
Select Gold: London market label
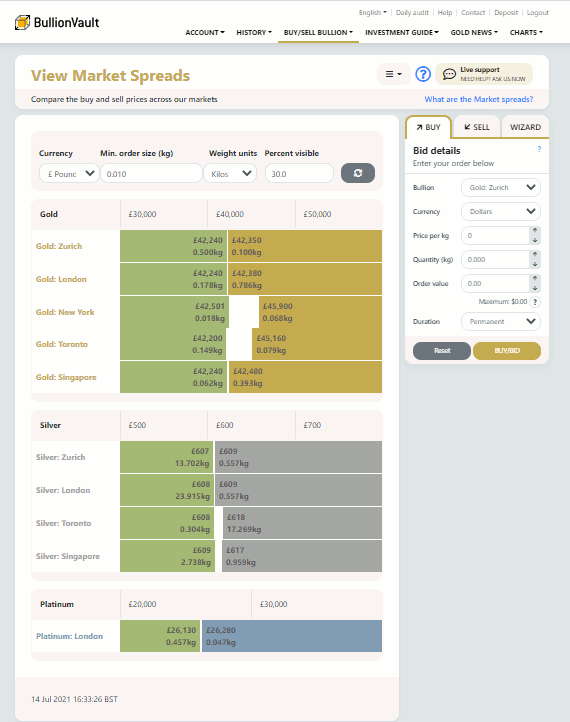pyautogui.click(x=61, y=279)
